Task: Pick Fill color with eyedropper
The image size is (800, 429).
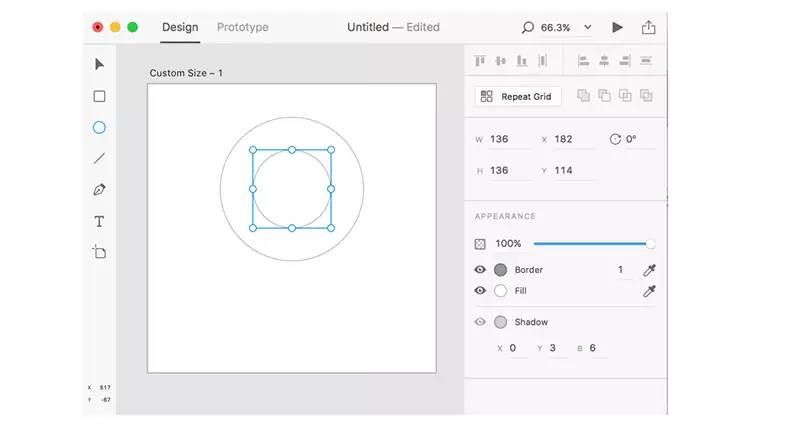Action: pos(649,291)
